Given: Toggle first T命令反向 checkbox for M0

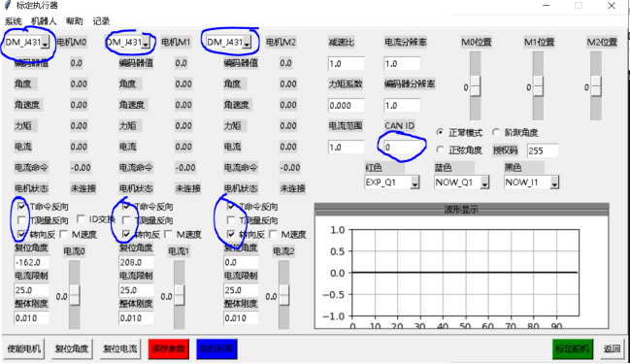Looking at the screenshot, I should [21, 207].
